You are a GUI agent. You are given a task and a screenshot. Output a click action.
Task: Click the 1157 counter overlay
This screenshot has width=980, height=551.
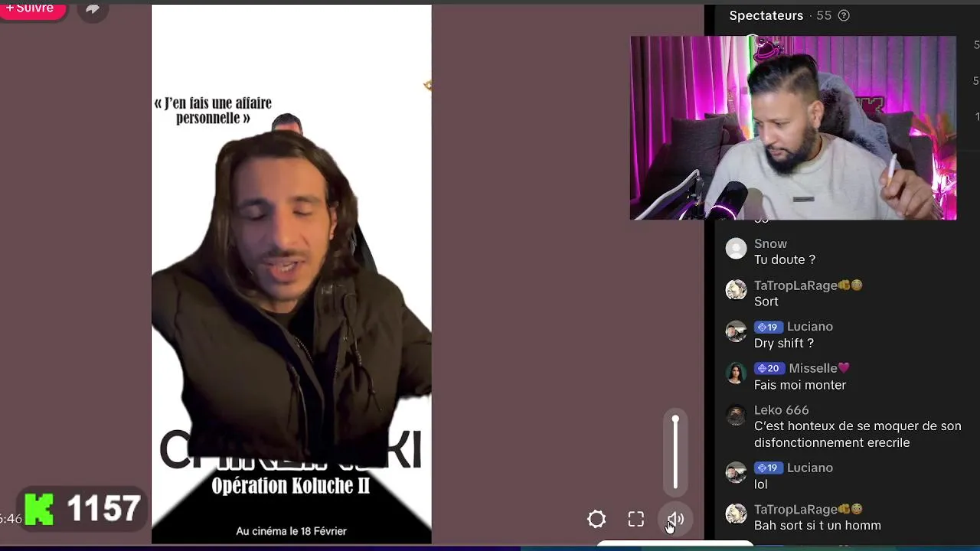(104, 509)
